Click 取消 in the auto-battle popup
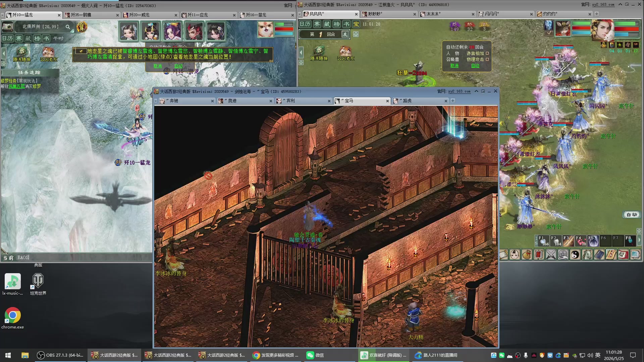Screen dimensions: 644x362 pyautogui.click(x=454, y=66)
